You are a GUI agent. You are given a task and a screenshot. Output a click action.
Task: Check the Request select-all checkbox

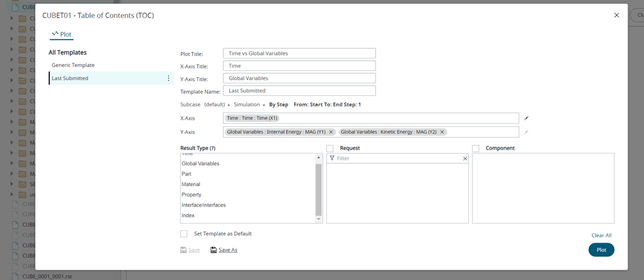[330, 148]
